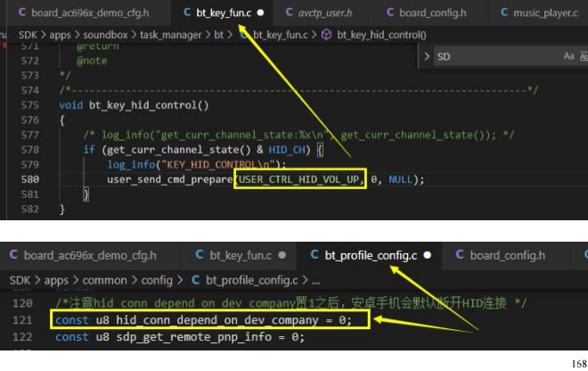Image resolution: width=588 pixels, height=371 pixels.
Task: Click the const keyword on line 122
Action: point(72,337)
